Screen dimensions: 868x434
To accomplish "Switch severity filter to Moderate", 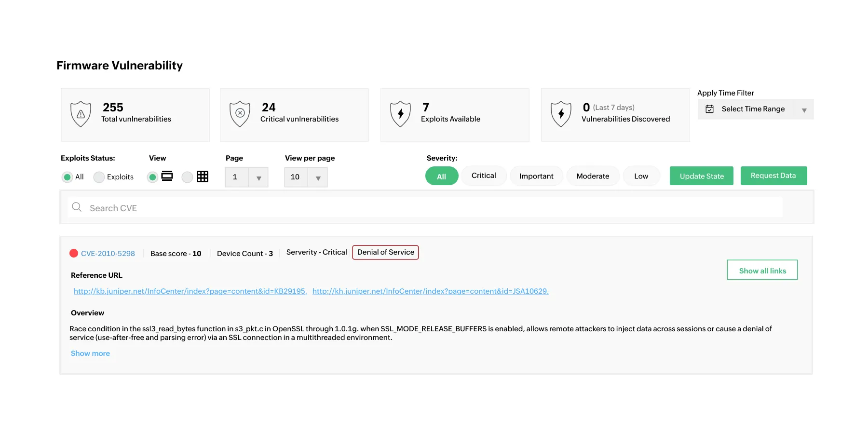I will (593, 176).
